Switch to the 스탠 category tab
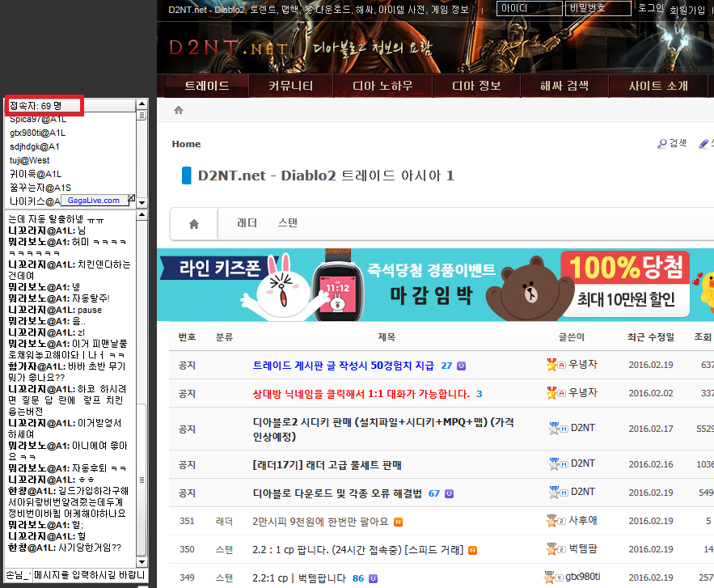 pyautogui.click(x=287, y=222)
